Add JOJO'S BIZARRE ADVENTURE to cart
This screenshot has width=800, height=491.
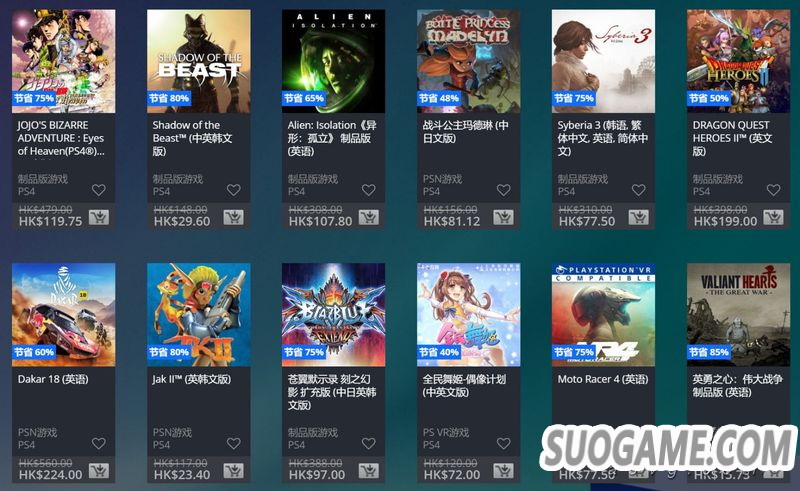98,217
